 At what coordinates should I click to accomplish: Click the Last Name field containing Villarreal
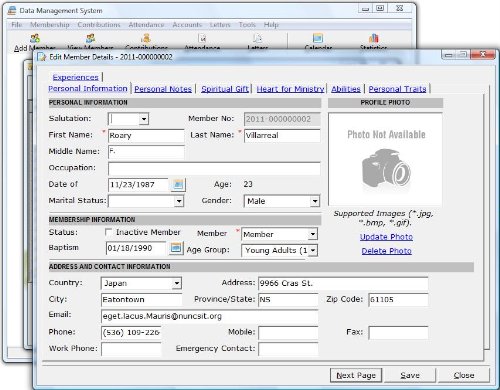[282, 136]
